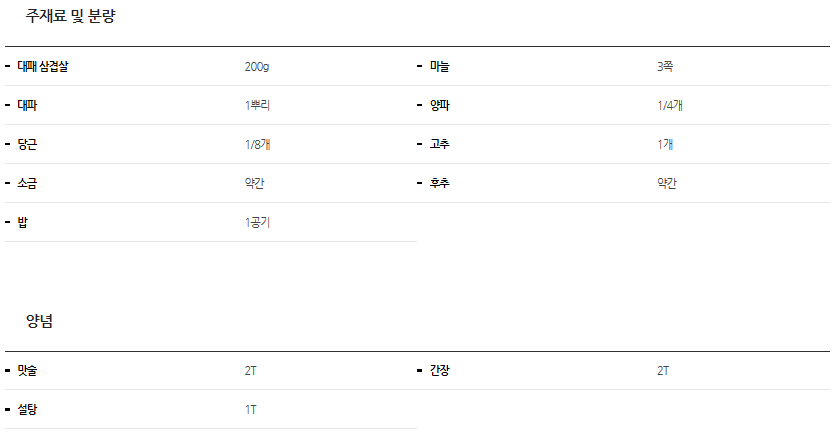The width and height of the screenshot is (838, 438).
Task: Select the 마늘 ingredient label
Action: (x=440, y=67)
